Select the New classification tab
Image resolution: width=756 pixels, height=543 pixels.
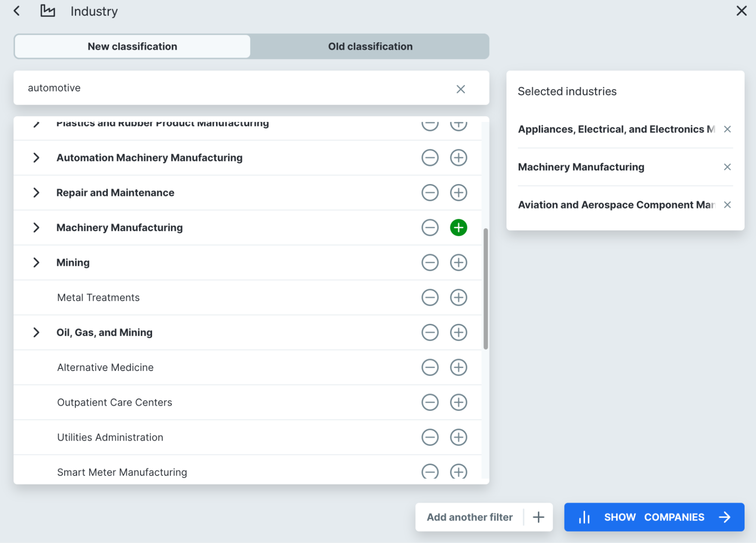132,46
